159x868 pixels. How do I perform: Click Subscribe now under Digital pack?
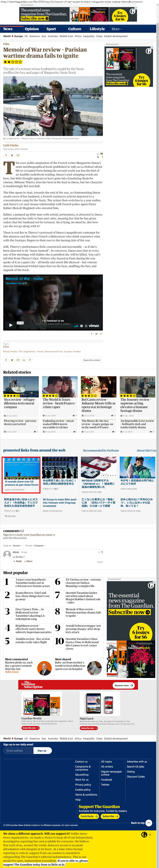pyautogui.click(x=89, y=728)
